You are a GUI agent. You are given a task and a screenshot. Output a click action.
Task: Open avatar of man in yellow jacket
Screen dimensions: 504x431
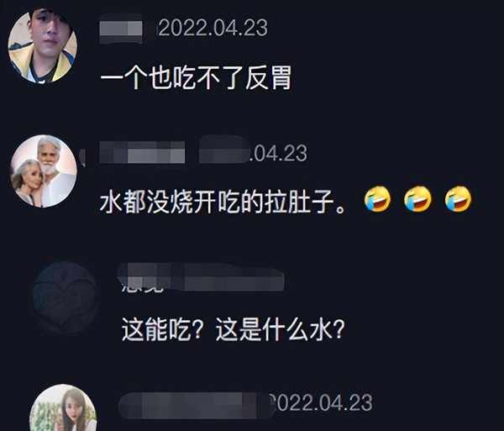click(x=42, y=46)
